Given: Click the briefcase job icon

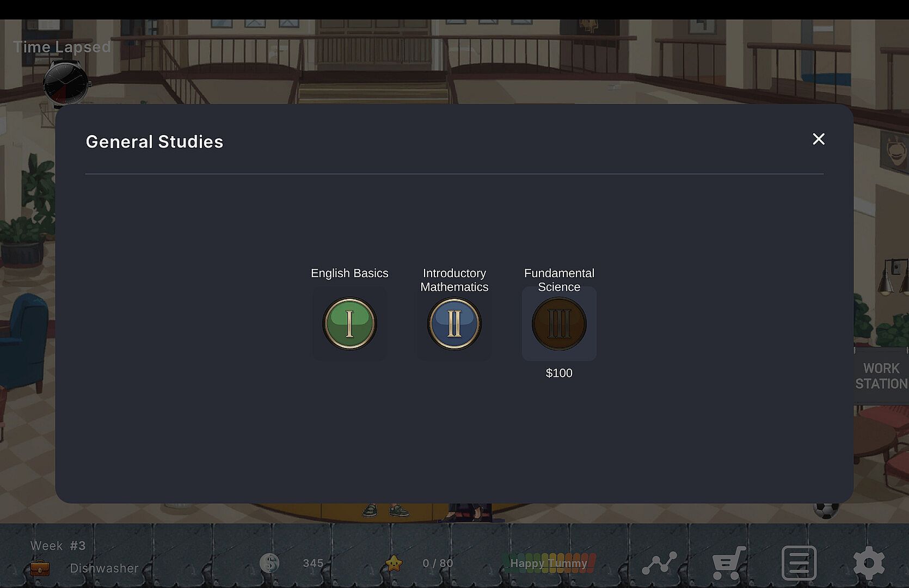Looking at the screenshot, I should 40,568.
